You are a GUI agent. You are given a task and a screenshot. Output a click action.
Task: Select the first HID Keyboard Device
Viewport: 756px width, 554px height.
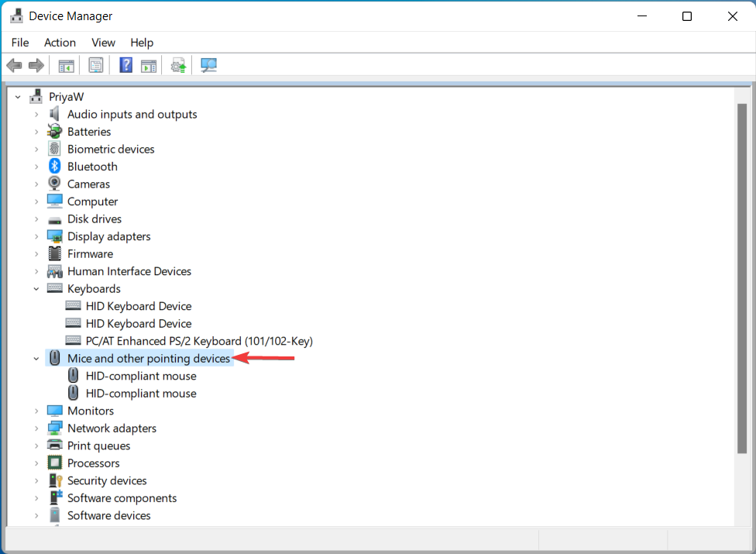click(x=139, y=306)
